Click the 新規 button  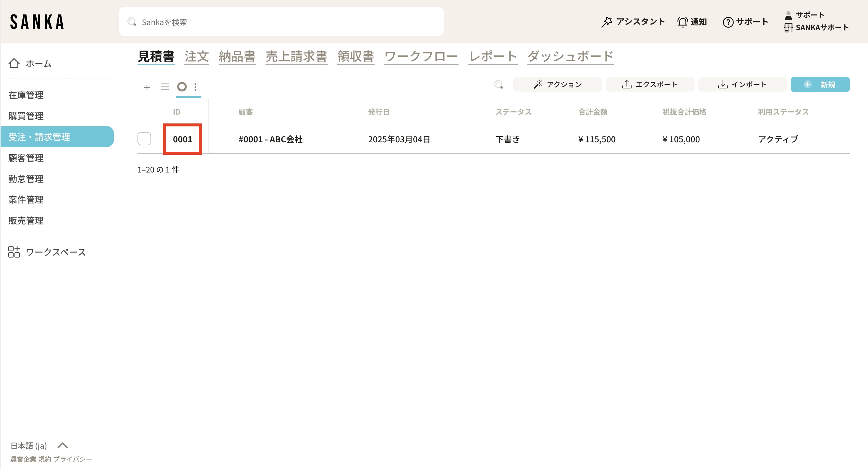(x=820, y=84)
